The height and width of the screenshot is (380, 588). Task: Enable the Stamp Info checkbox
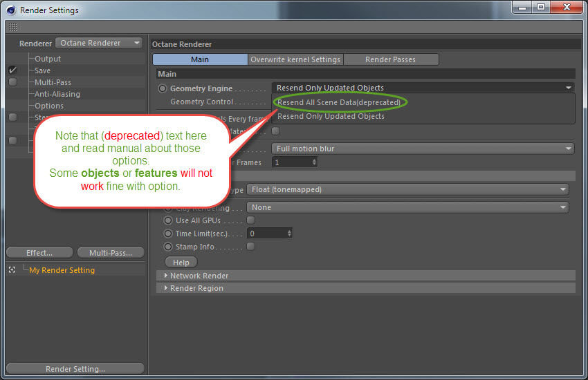[251, 247]
